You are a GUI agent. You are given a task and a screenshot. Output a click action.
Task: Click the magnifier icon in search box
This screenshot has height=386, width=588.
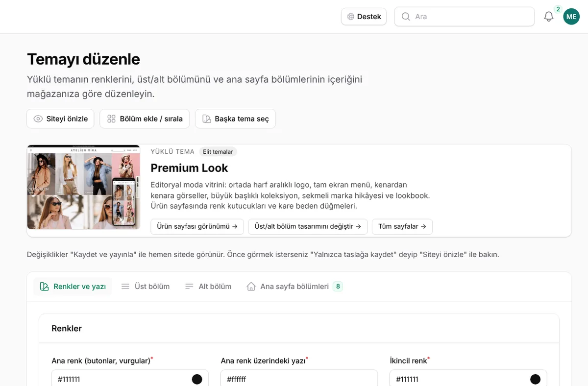[x=406, y=17]
